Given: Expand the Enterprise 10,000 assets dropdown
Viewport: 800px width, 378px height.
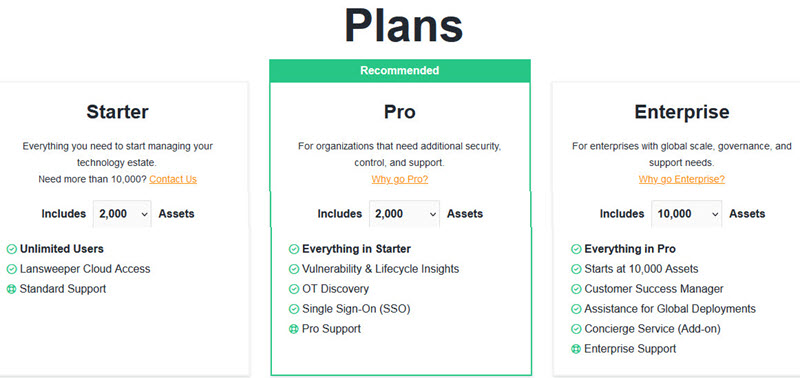Looking at the screenshot, I should pos(687,214).
